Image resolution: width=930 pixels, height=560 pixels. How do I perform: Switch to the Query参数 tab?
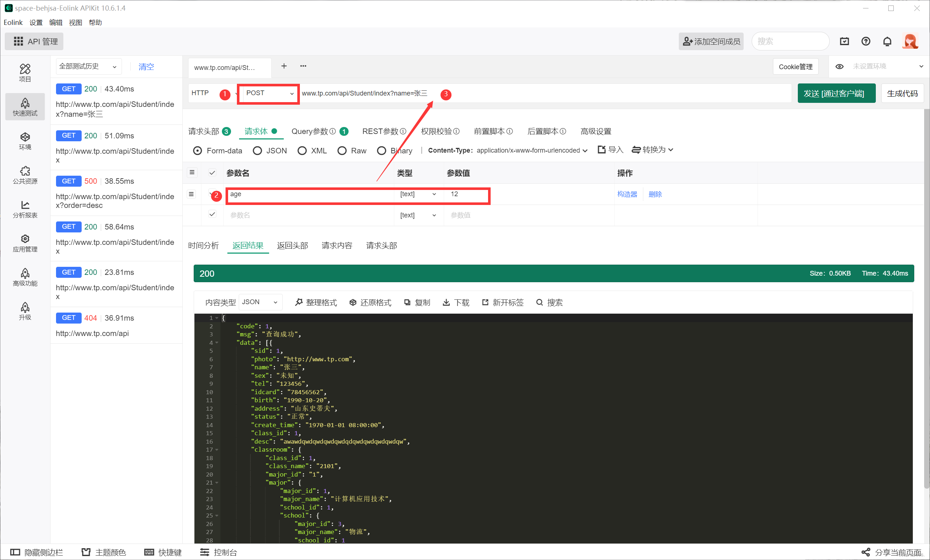[x=310, y=131]
